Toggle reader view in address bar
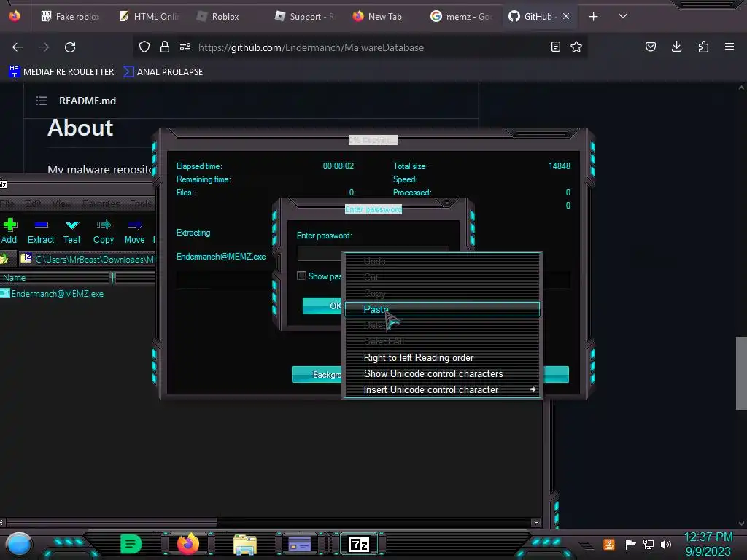The image size is (747, 560). (x=555, y=47)
